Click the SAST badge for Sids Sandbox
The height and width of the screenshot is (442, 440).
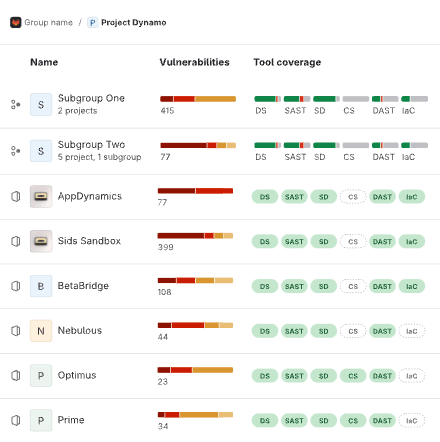[294, 241]
